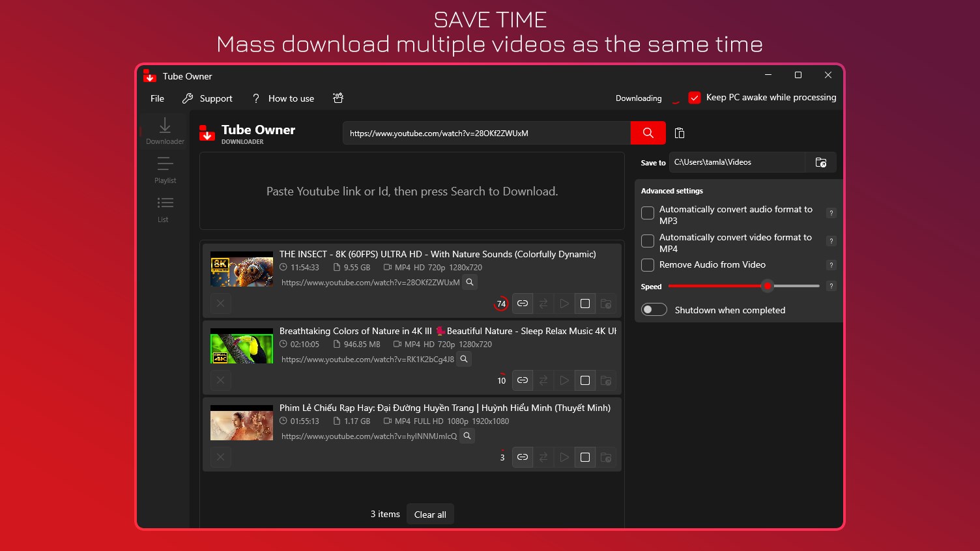Enable automatic audio conversion to MP3

point(648,213)
